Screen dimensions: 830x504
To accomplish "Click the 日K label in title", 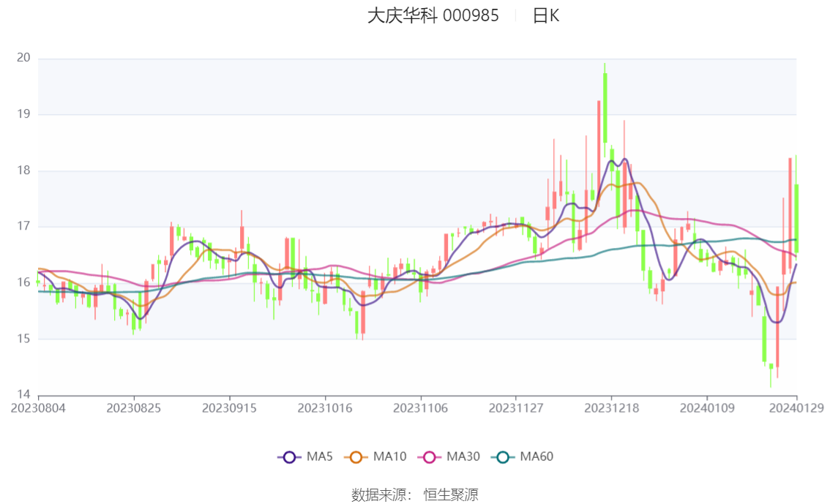I will click(546, 16).
